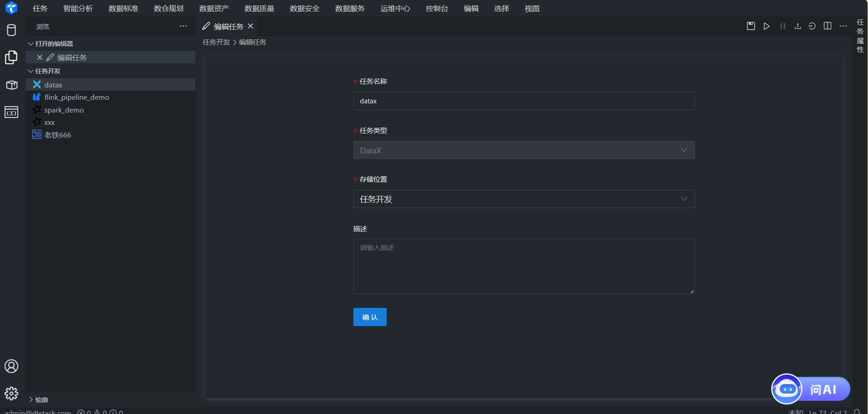Screen dimensions: 868x414
Task: Open the 数据质量 menu
Action: click(259, 8)
